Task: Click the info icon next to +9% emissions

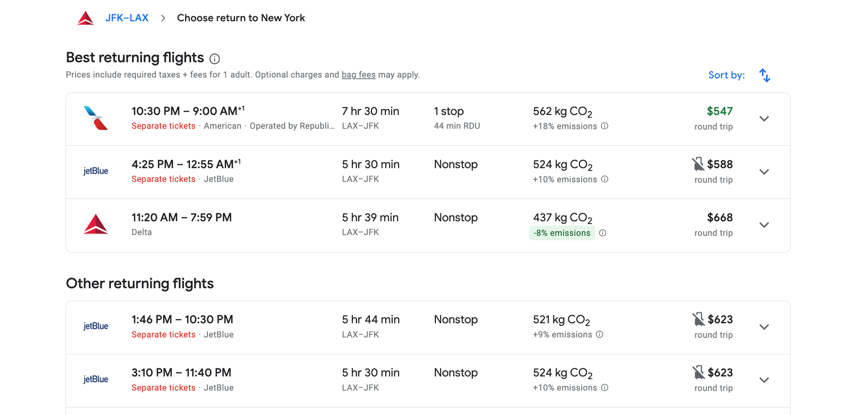Action: (x=599, y=335)
